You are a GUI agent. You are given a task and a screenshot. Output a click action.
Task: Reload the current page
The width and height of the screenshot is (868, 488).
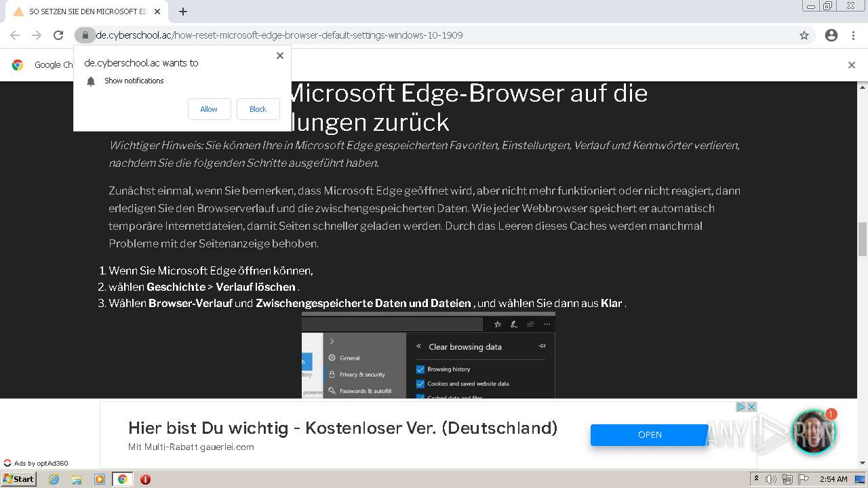point(58,35)
